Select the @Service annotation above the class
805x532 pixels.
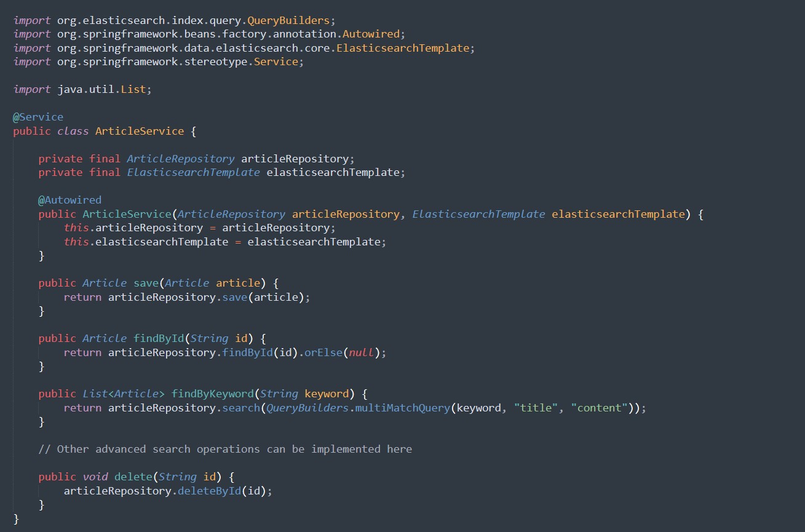tap(38, 117)
